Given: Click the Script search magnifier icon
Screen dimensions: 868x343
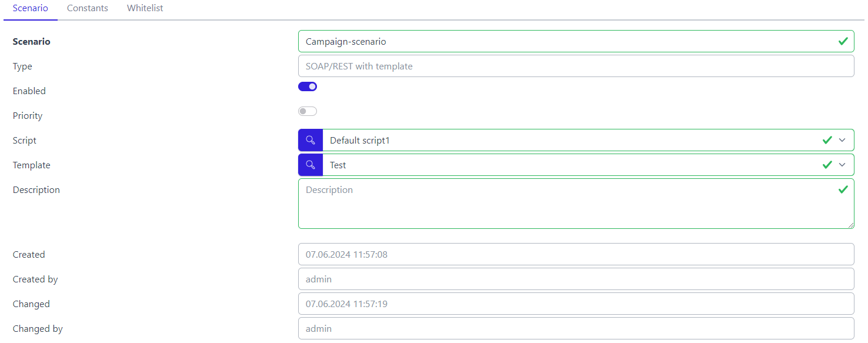Looking at the screenshot, I should tap(311, 140).
